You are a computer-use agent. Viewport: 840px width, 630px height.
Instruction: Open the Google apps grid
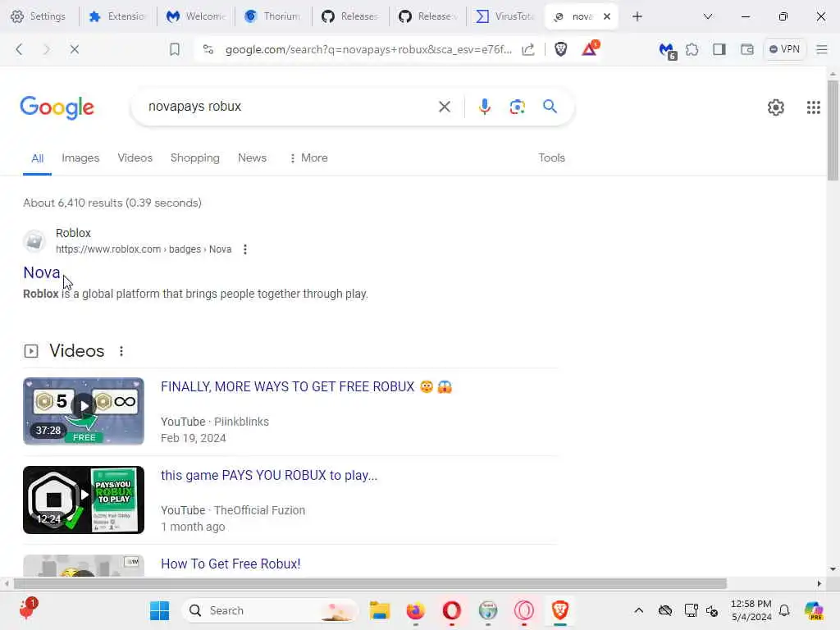[813, 107]
